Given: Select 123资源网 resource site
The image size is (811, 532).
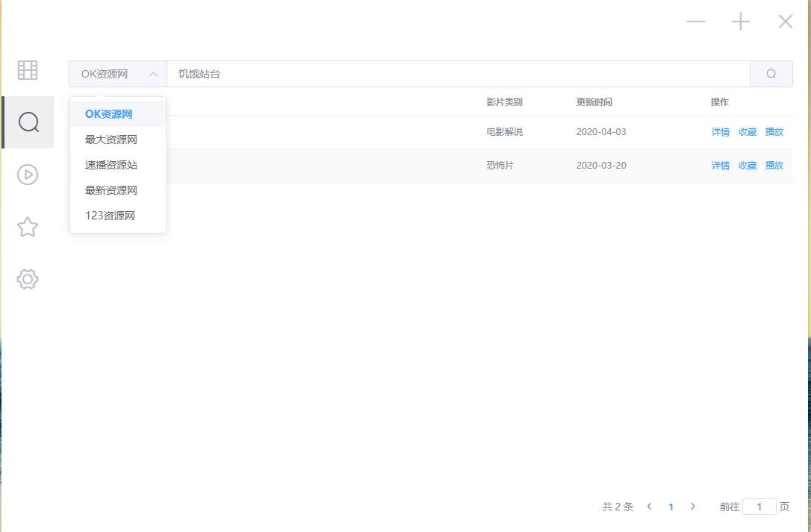Looking at the screenshot, I should click(x=108, y=215).
